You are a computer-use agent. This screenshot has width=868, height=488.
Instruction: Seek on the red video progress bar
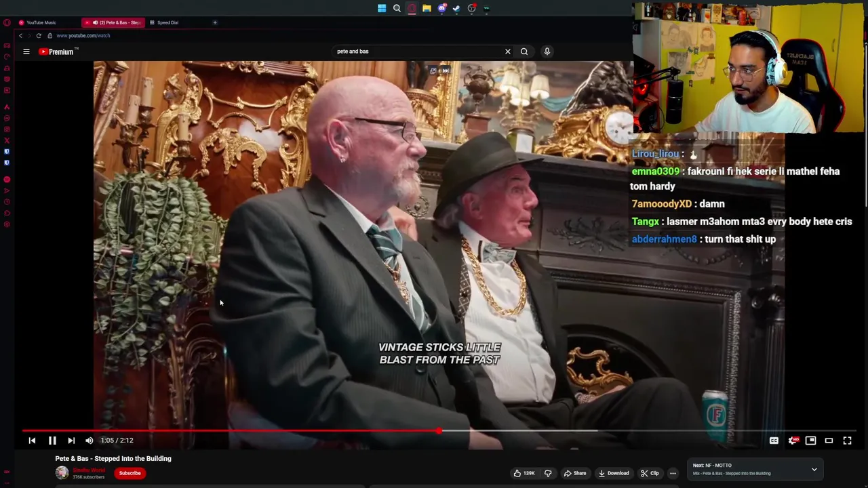pyautogui.click(x=439, y=431)
